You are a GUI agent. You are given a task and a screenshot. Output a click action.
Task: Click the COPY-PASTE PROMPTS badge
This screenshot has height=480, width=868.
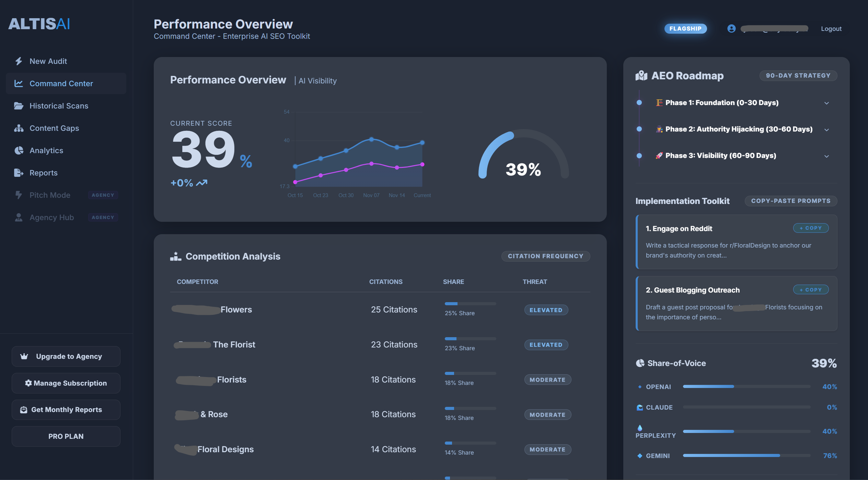(x=791, y=201)
